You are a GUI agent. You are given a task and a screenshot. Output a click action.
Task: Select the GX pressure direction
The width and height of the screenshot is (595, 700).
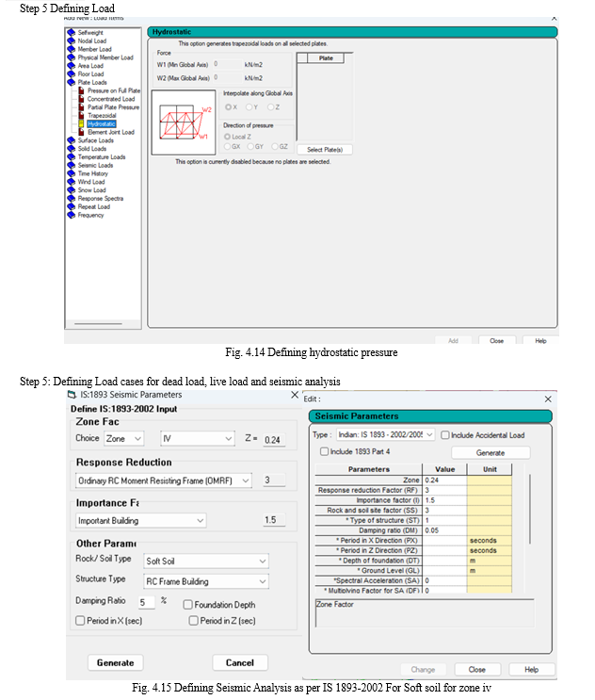click(x=228, y=146)
